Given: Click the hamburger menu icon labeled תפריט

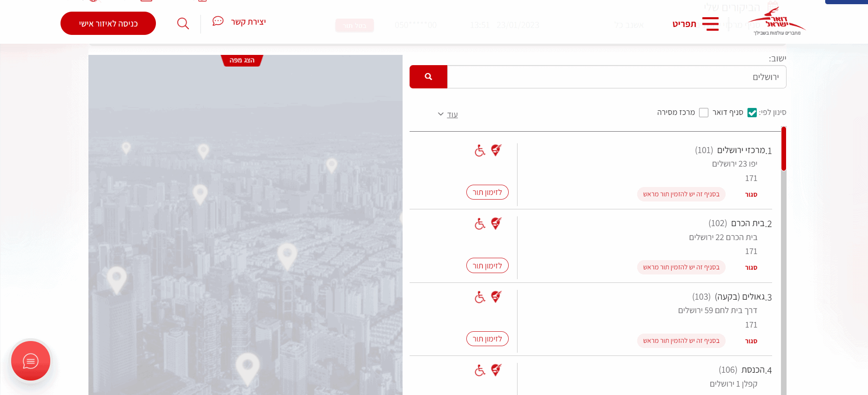Looking at the screenshot, I should coord(710,24).
